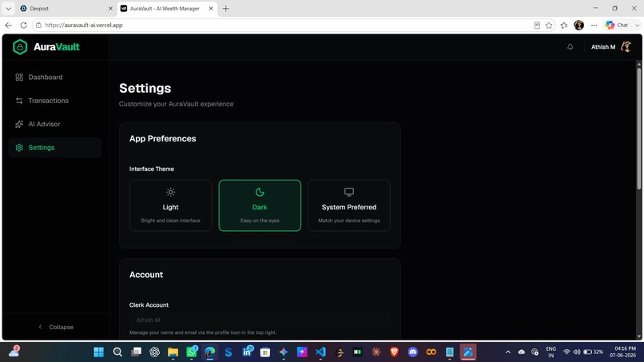Viewport: 644px width, 362px height.
Task: Click the AuraVault shield logo
Action: click(x=20, y=47)
